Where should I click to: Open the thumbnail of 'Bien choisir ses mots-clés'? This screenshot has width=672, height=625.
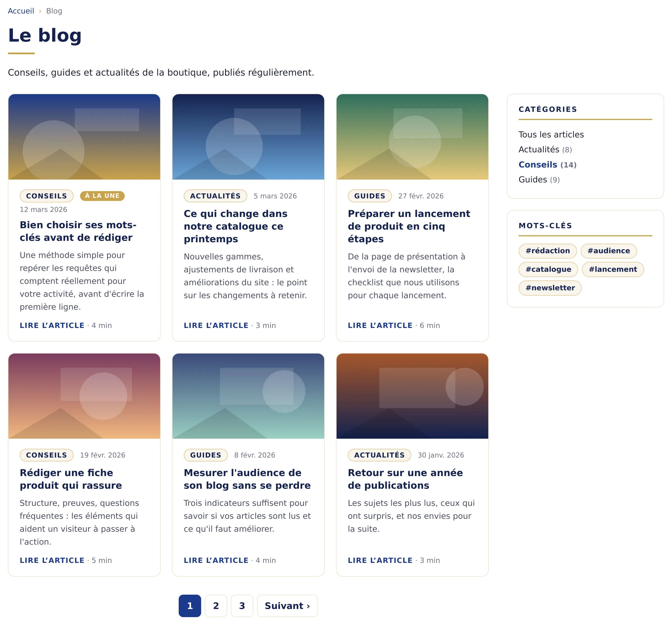pyautogui.click(x=84, y=137)
